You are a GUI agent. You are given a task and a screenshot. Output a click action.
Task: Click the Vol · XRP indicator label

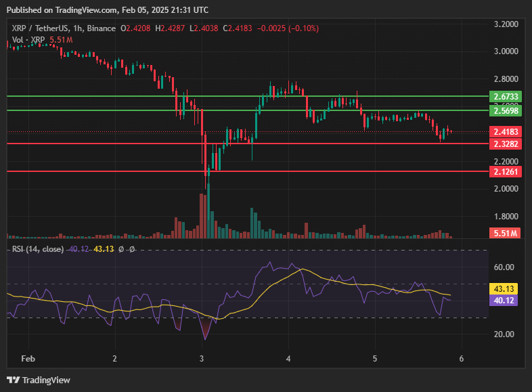(28, 40)
